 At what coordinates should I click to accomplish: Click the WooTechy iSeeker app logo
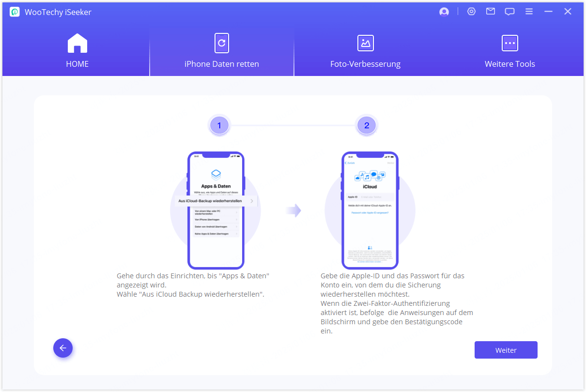coord(15,12)
